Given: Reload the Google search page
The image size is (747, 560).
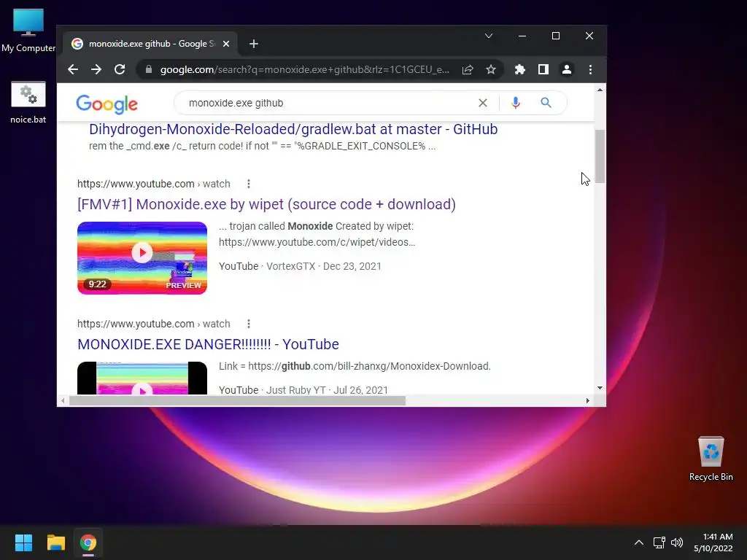Looking at the screenshot, I should (120, 69).
